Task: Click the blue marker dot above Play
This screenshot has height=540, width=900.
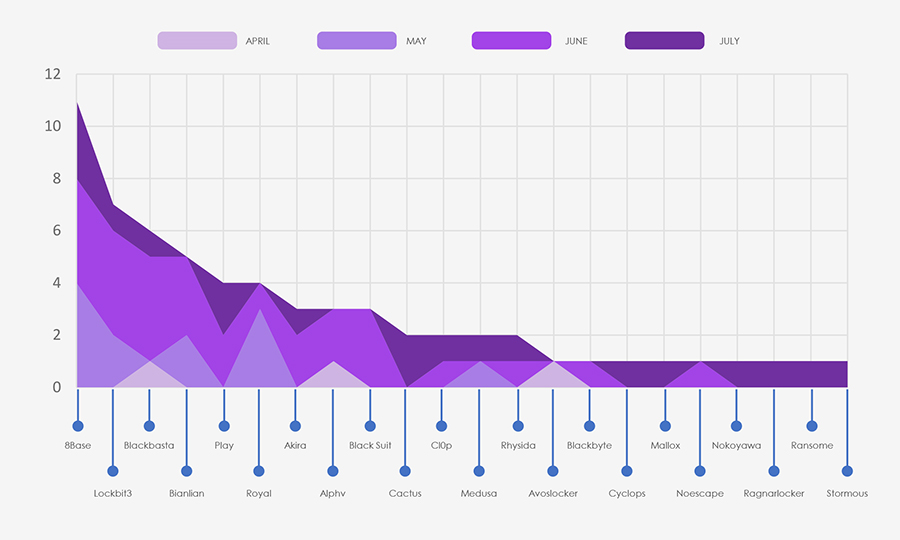Action: point(224,426)
